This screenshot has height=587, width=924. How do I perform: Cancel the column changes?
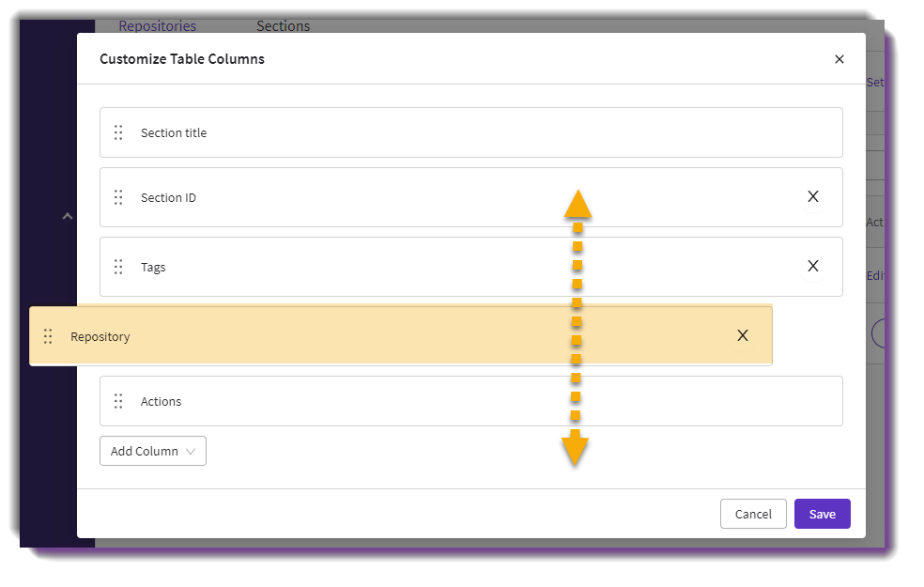click(753, 514)
